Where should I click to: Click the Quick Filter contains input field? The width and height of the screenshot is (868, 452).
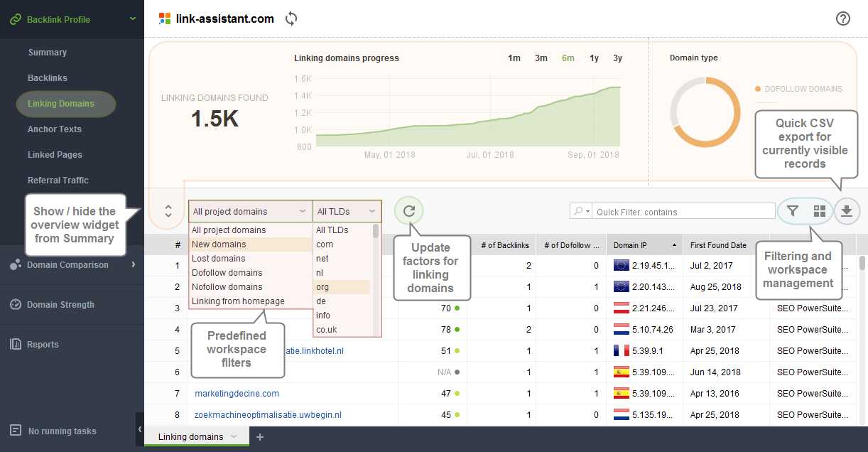pyautogui.click(x=683, y=212)
